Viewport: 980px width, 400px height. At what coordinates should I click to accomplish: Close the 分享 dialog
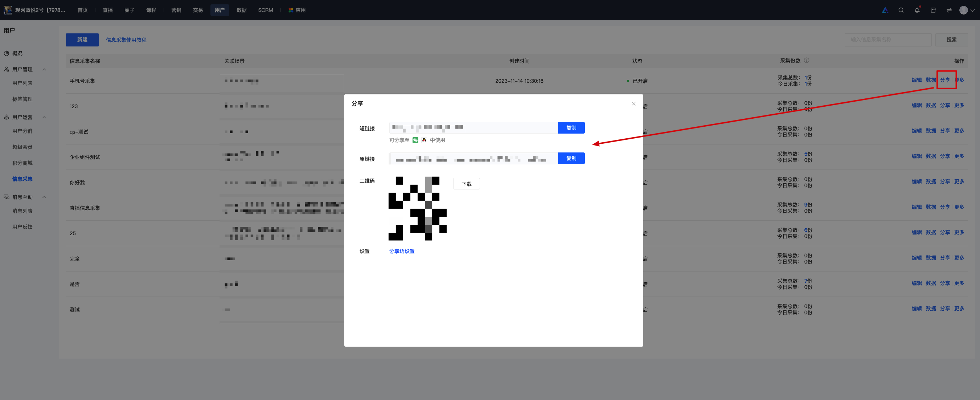tap(634, 103)
